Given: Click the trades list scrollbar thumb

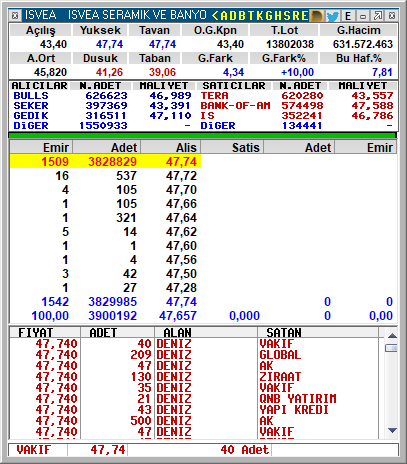Looking at the screenshot, I should (391, 348).
